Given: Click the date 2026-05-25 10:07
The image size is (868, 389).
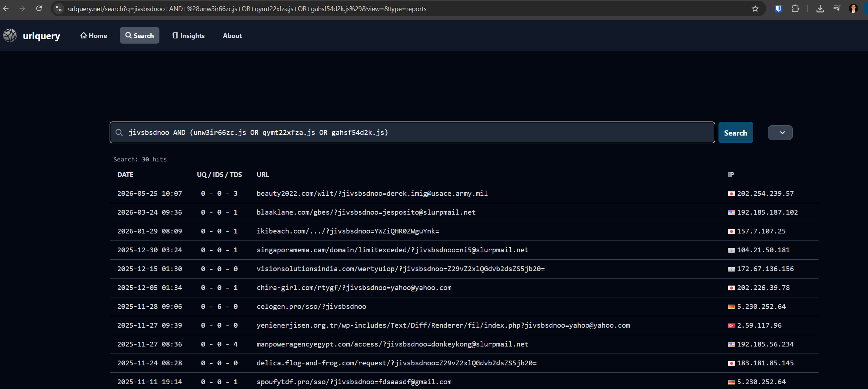Looking at the screenshot, I should (x=149, y=193).
